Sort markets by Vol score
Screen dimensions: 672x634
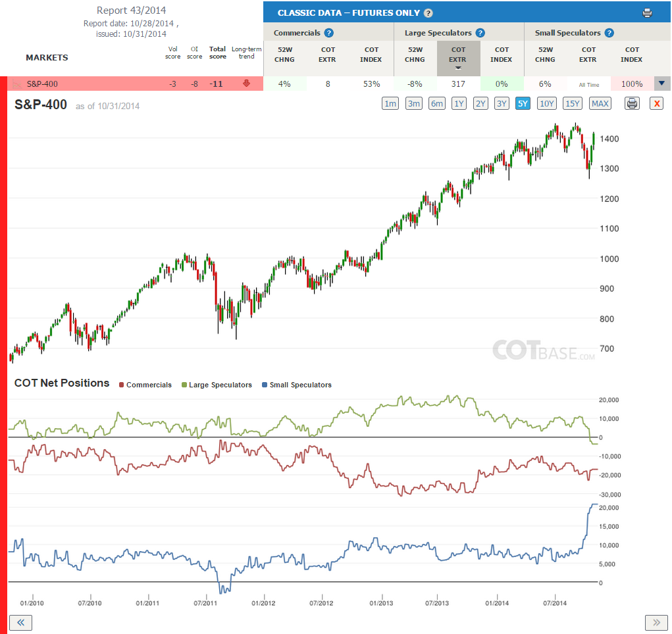point(172,53)
